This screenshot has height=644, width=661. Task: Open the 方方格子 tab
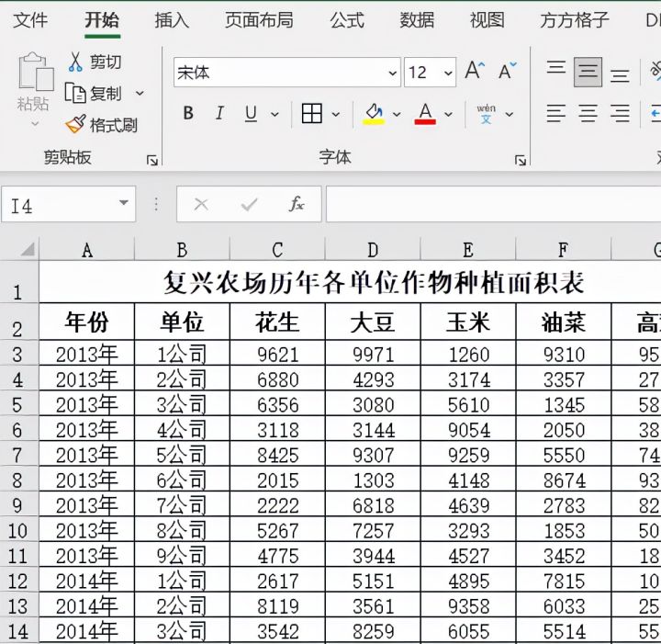point(574,20)
